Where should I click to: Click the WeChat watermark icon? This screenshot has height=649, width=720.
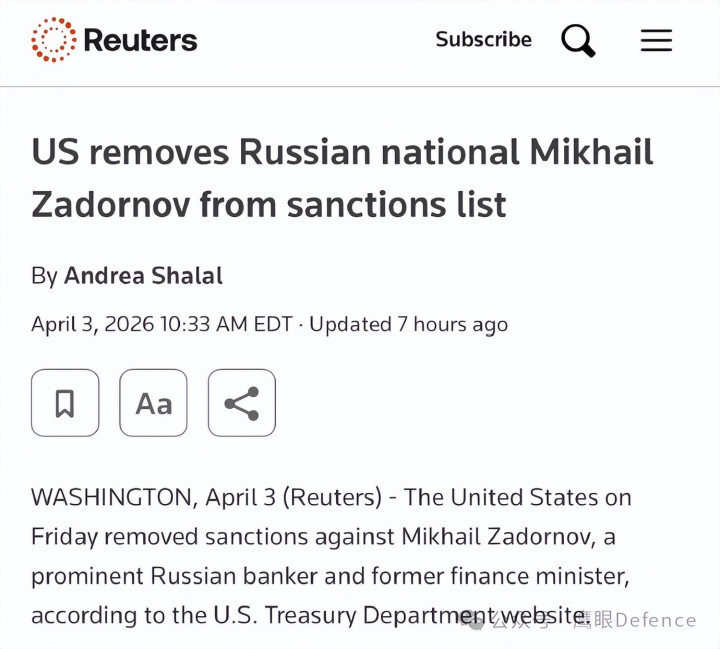click(x=472, y=621)
